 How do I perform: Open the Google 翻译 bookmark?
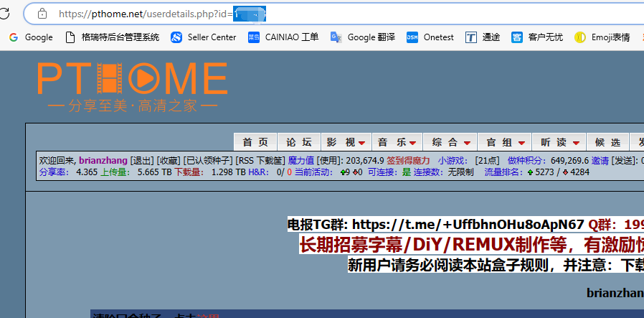(x=363, y=37)
